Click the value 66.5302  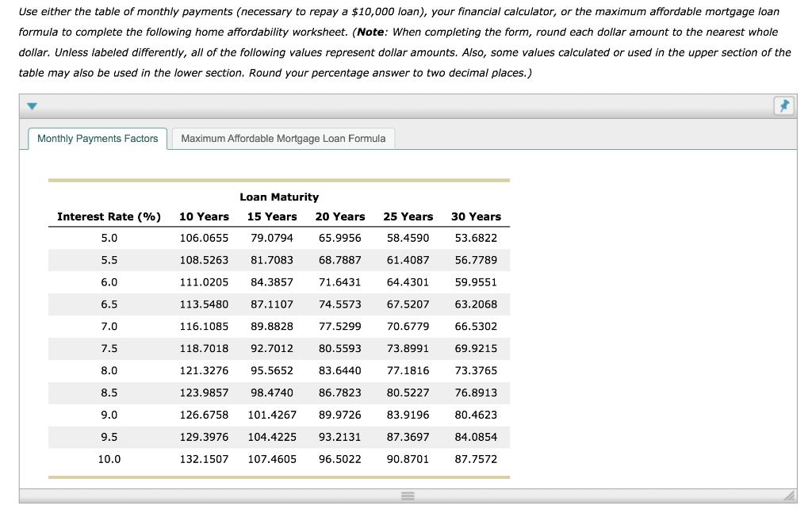pos(476,326)
